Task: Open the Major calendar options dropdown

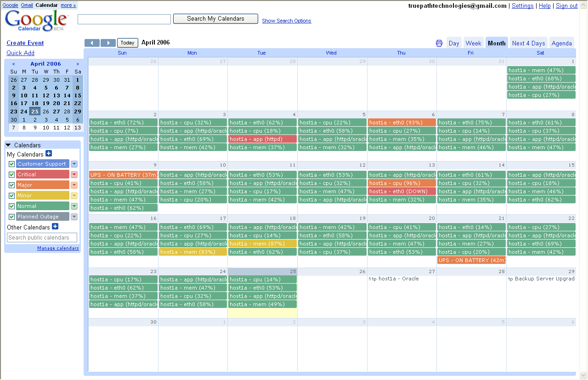Action: coord(74,185)
